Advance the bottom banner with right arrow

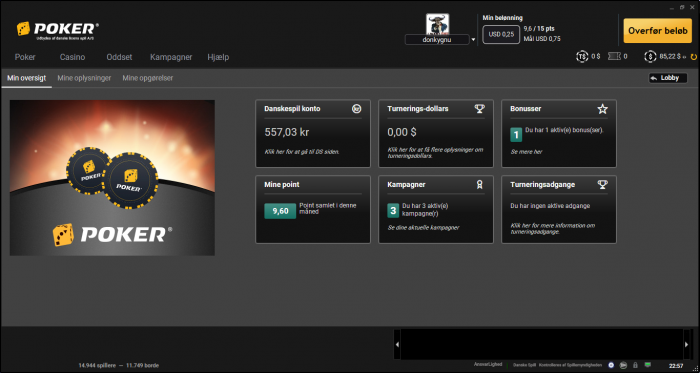click(687, 344)
